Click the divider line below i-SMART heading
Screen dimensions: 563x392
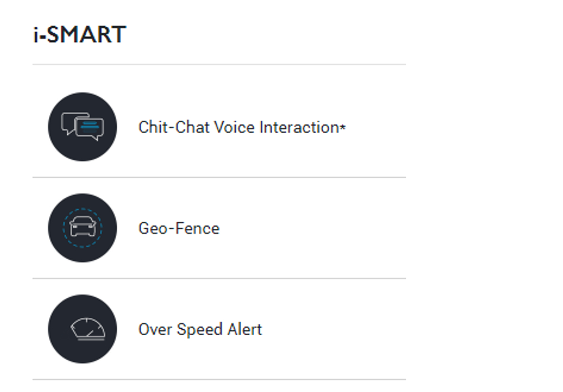[x=219, y=64]
